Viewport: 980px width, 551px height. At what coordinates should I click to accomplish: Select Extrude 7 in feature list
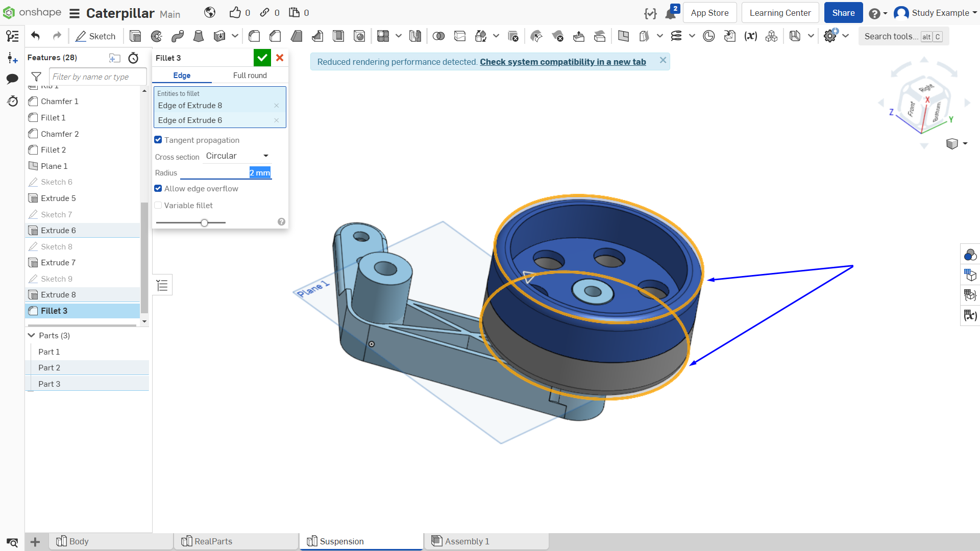82,262
